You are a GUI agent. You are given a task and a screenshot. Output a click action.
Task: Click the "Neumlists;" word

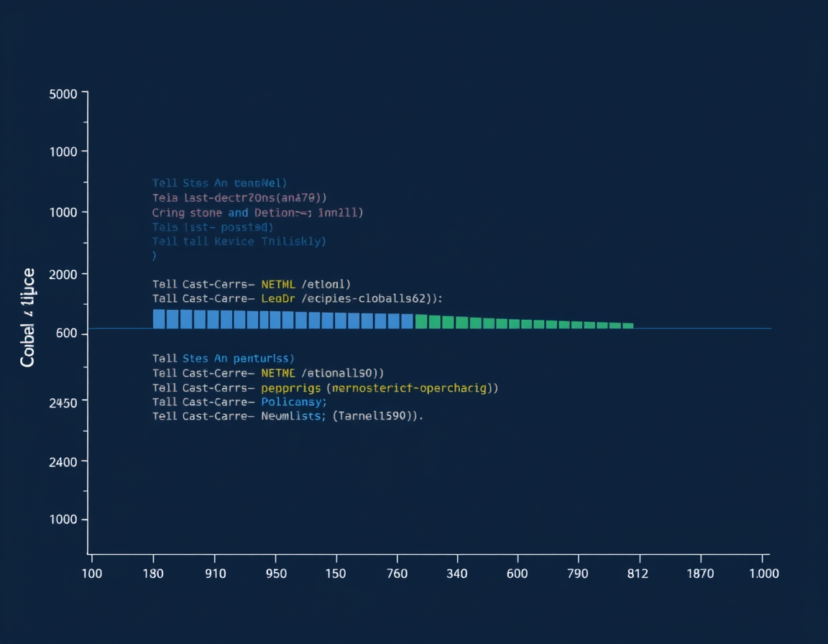click(x=293, y=416)
